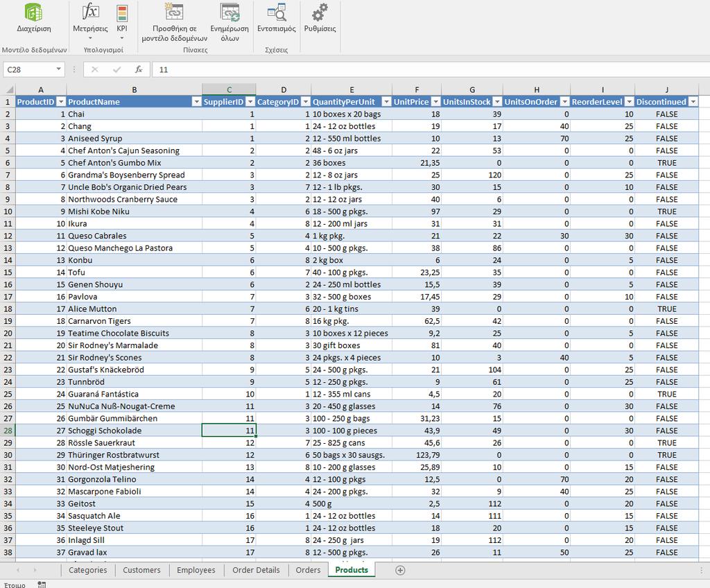Click cell '10 boxes x 20 bags'
Image resolution: width=710 pixels, height=588 pixels.
(x=352, y=114)
